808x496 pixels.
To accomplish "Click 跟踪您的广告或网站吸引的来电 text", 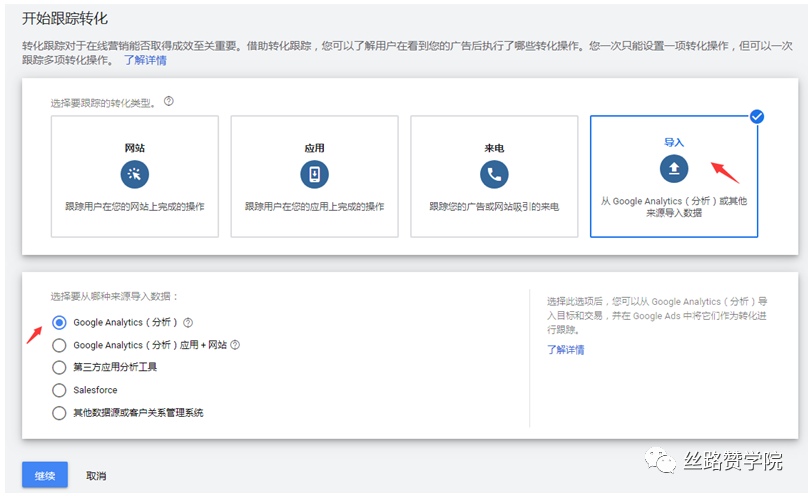I will [x=494, y=207].
